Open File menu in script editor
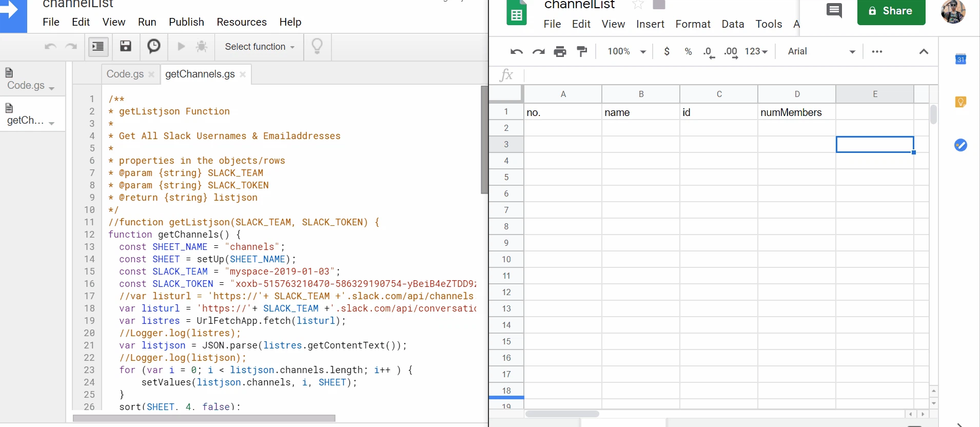 pyautogui.click(x=51, y=22)
